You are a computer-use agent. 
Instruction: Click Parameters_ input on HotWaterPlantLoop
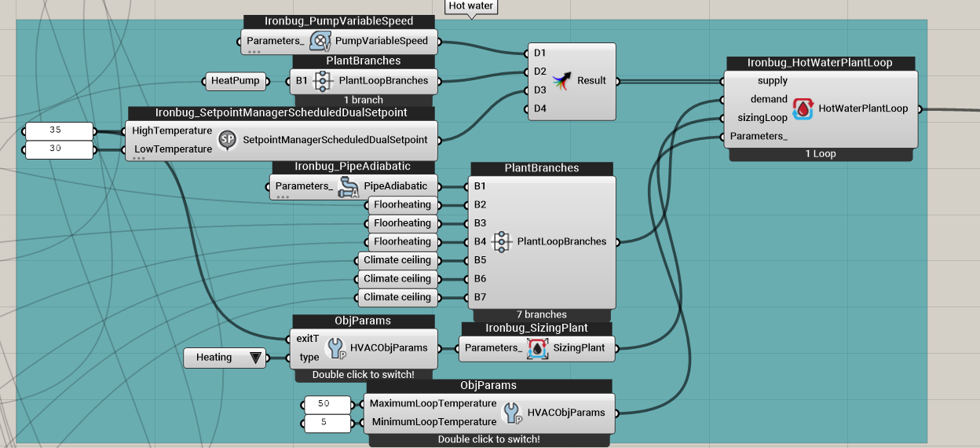click(x=759, y=136)
